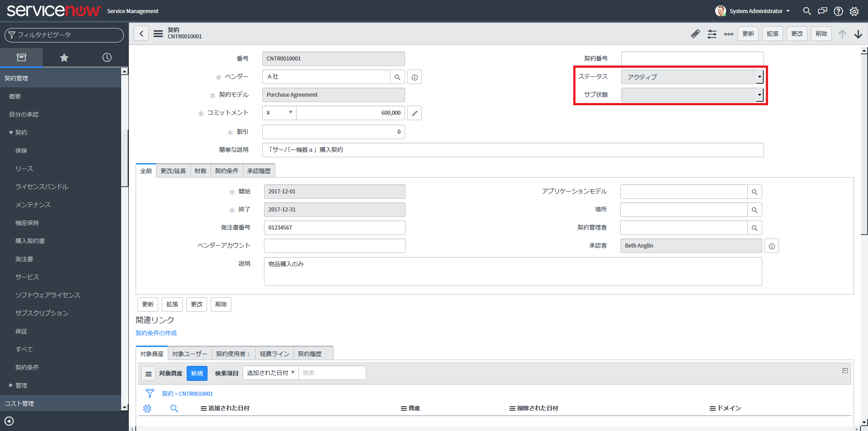This screenshot has width=868, height=431.
Task: Show favorites star tab
Action: tap(64, 57)
